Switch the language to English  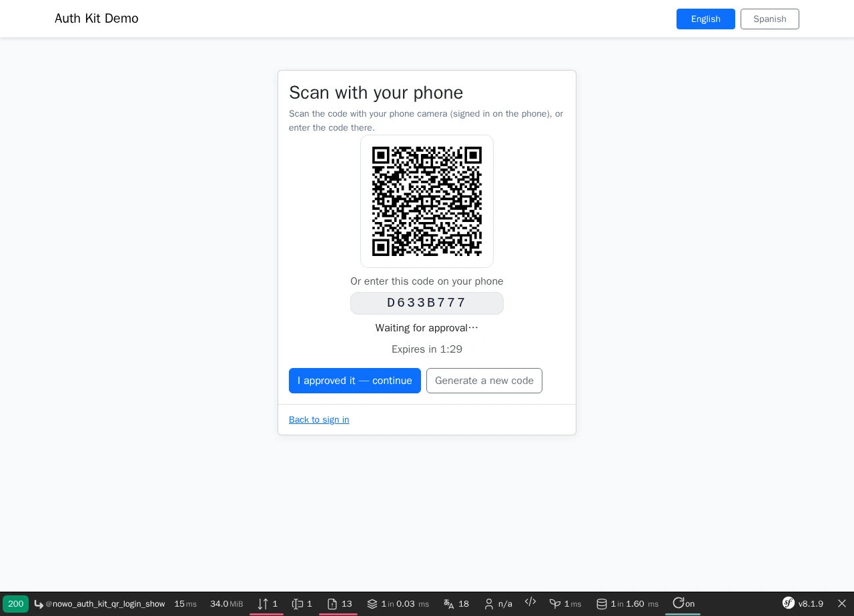tap(705, 19)
